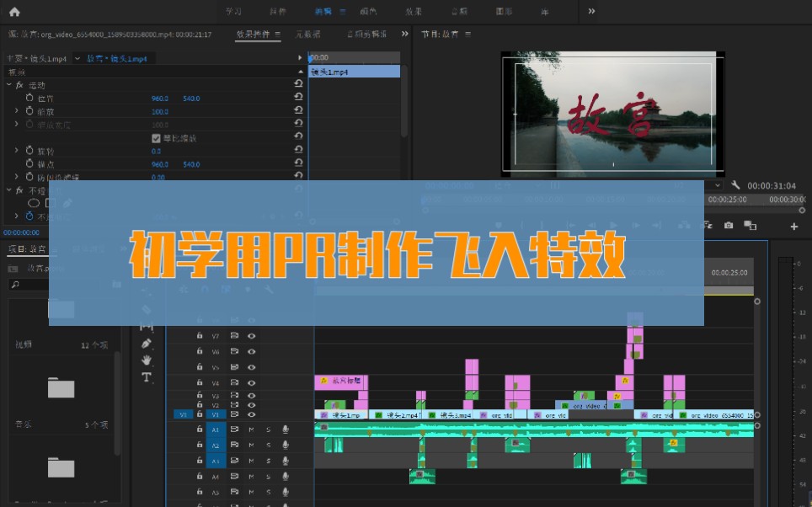Reset the 位置 parameter with its reset icon
812x507 pixels.
point(299,98)
